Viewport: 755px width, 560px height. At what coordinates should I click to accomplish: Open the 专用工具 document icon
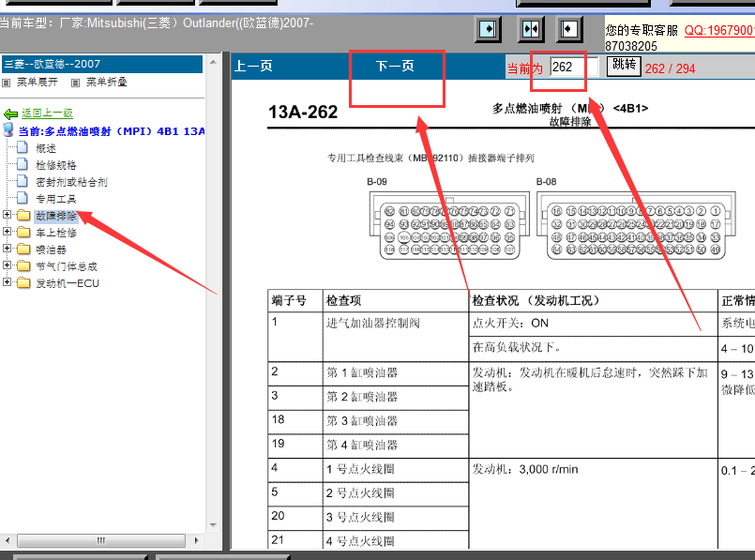[23, 198]
